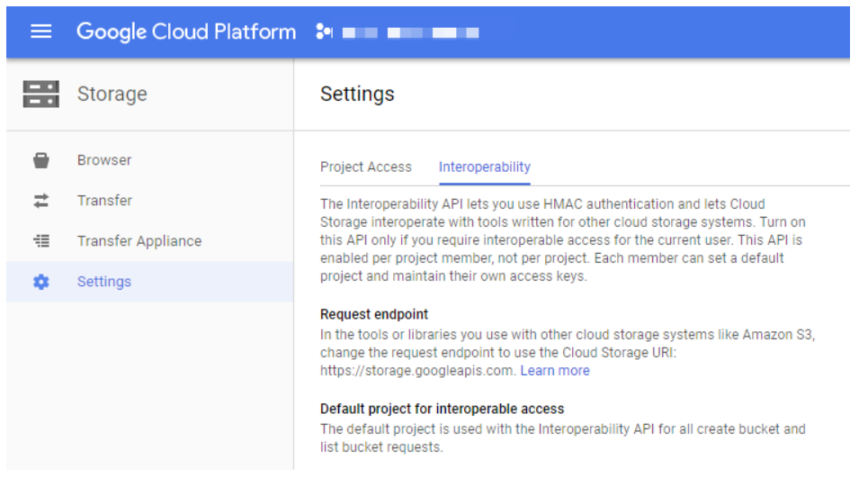Click the Default project for interoperable access heading
868x486 pixels.
point(442,409)
